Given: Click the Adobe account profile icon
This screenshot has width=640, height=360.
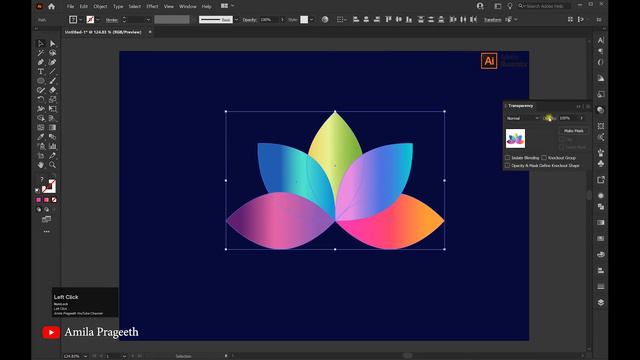Looking at the screenshot, I should click(x=480, y=6).
